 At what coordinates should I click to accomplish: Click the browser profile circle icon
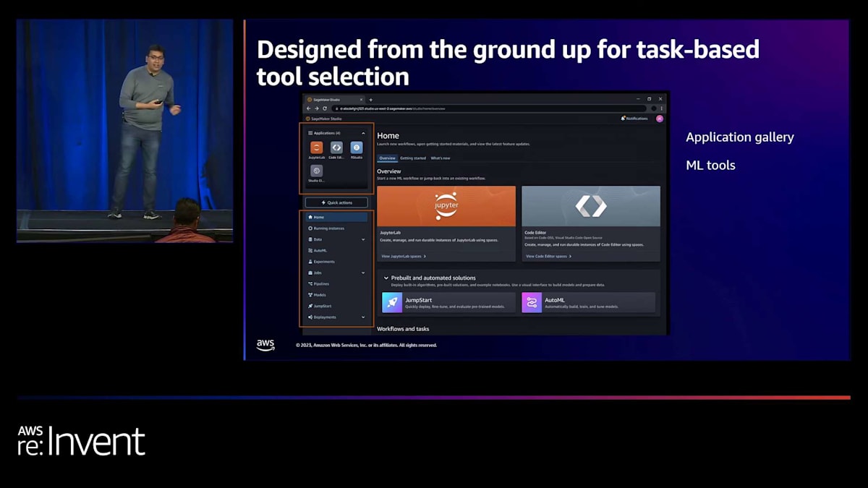(x=654, y=108)
